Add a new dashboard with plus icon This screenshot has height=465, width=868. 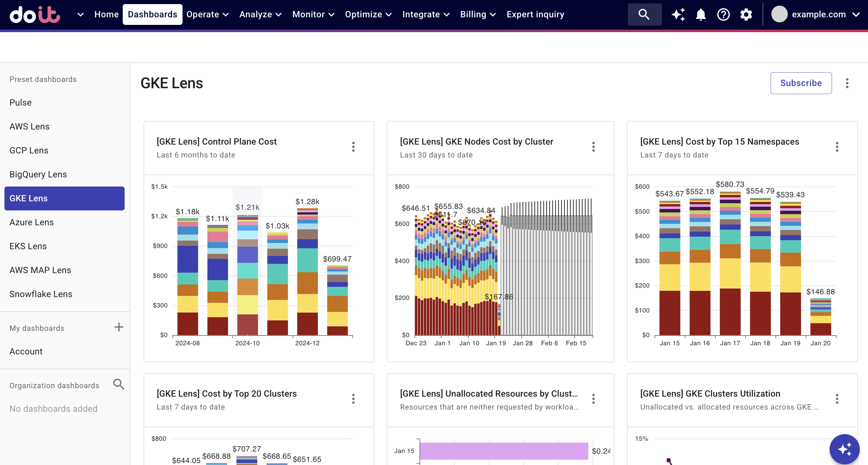pyautogui.click(x=119, y=327)
